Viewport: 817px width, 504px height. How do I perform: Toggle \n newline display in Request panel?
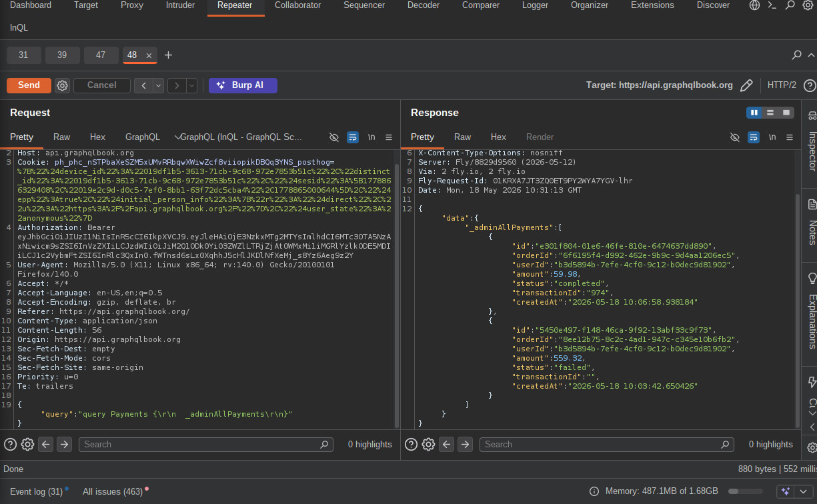(371, 137)
